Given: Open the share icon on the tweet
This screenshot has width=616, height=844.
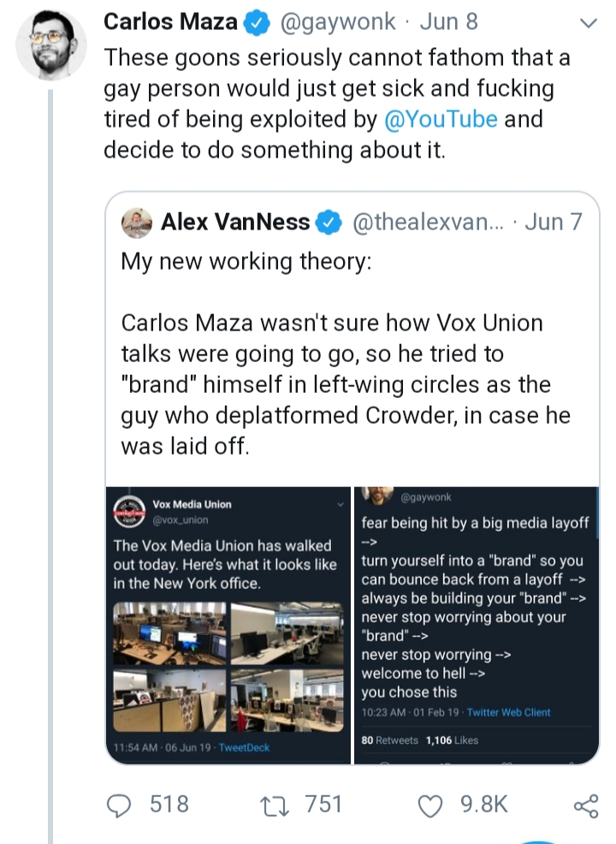Looking at the screenshot, I should [x=586, y=805].
